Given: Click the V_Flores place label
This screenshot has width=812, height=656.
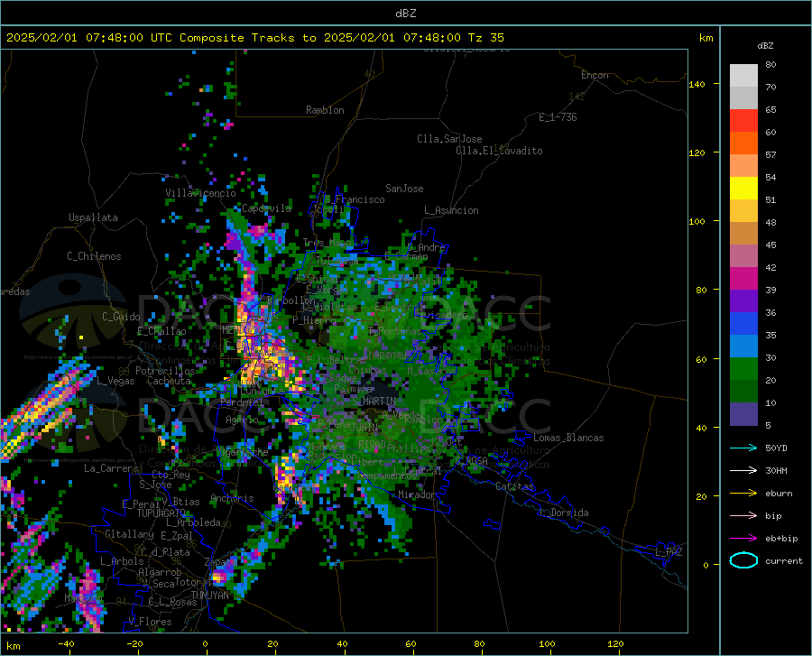Looking at the screenshot, I should tap(150, 622).
